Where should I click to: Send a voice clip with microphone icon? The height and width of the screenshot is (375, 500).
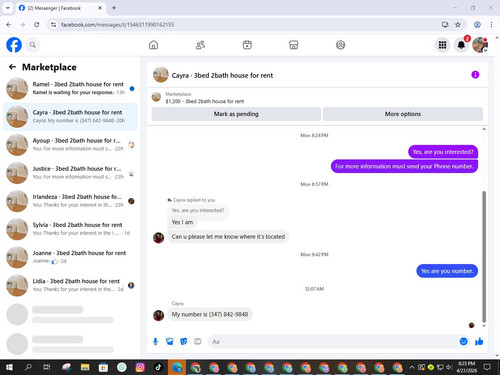[x=155, y=341]
